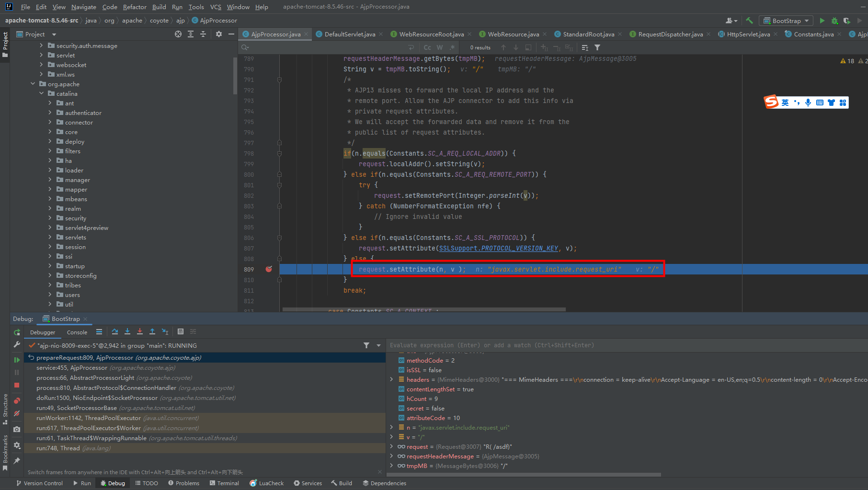Click Step Into in debugger toolbar

[x=127, y=331]
